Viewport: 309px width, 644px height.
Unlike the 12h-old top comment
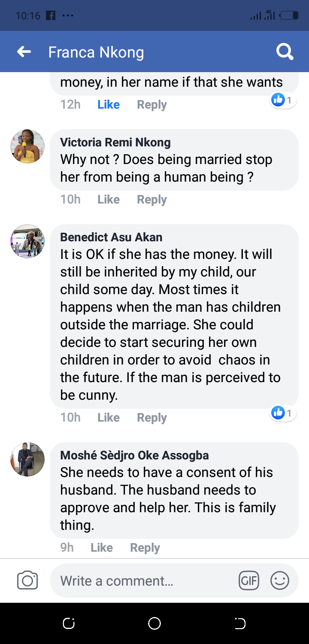[108, 105]
